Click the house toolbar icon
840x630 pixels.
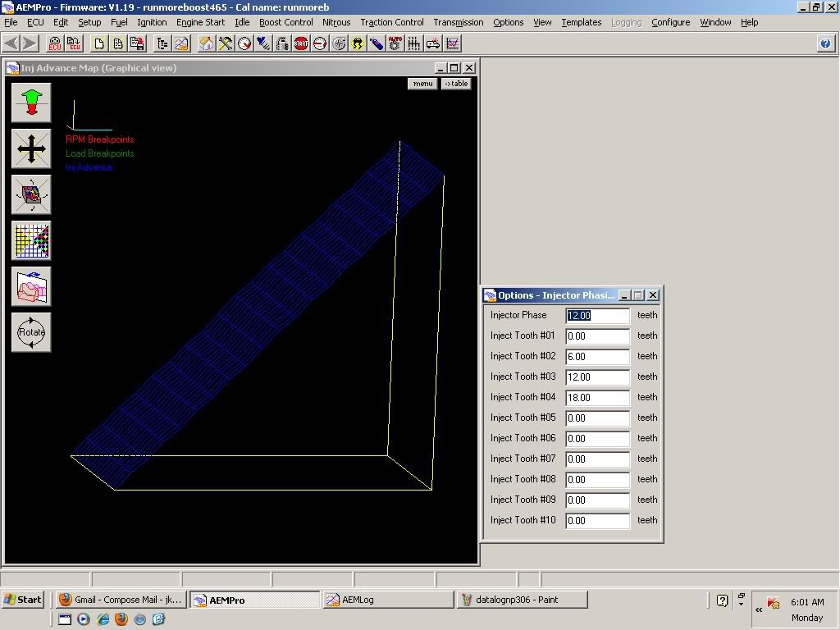pyautogui.click(x=206, y=43)
